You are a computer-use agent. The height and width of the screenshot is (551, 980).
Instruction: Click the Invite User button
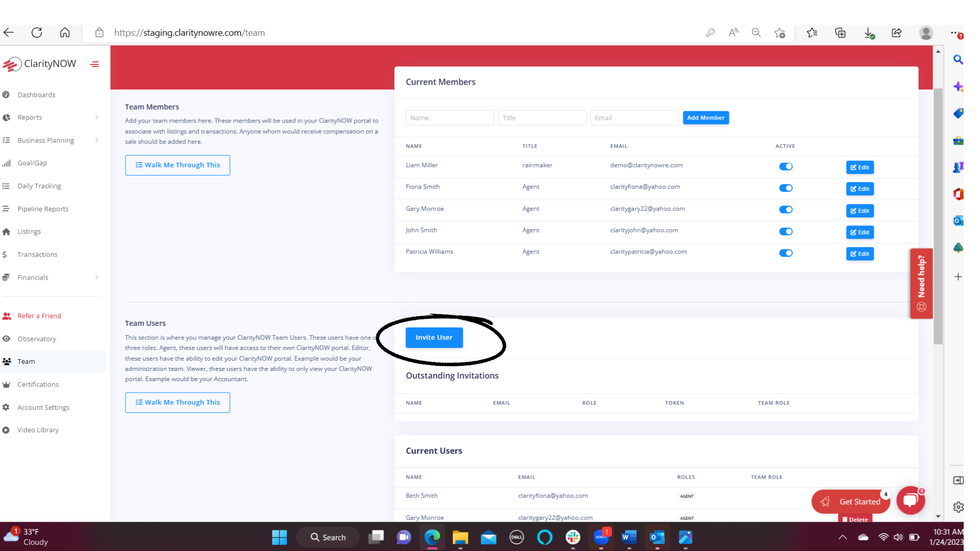[x=433, y=337]
